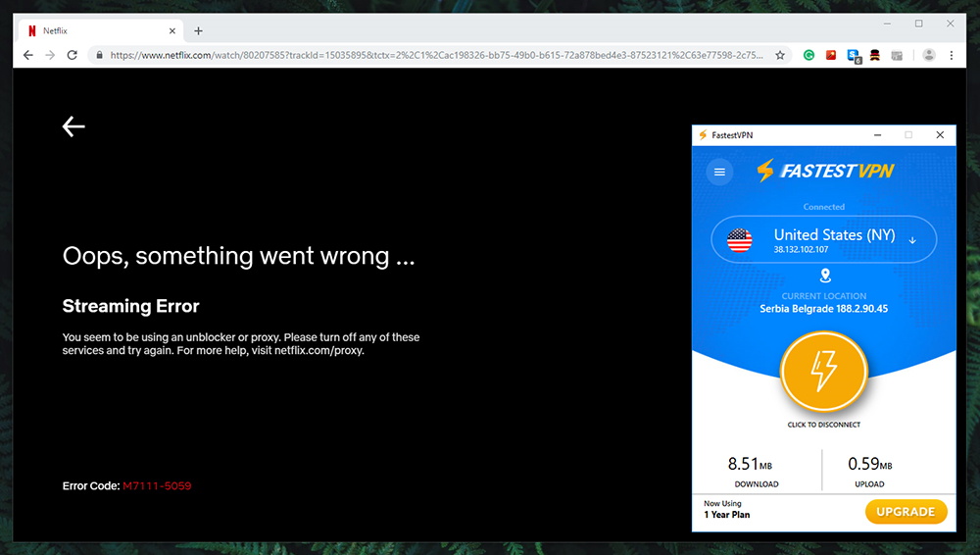Viewport: 980px width, 555px height.
Task: Click the 'Oops, something went wrong ...' heading
Action: pyautogui.click(x=238, y=257)
